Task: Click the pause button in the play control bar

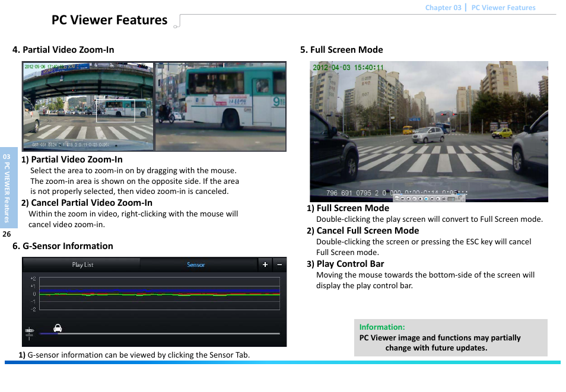Action: click(414, 199)
